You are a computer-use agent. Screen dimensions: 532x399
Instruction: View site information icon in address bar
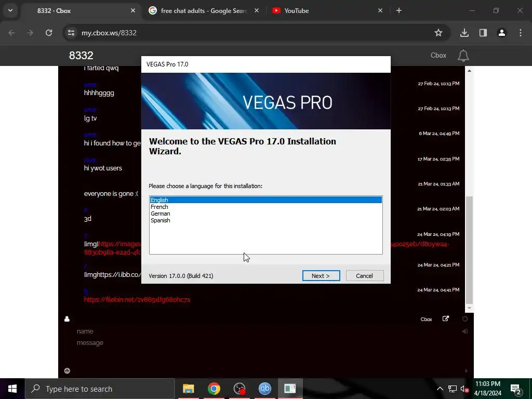[x=71, y=33]
